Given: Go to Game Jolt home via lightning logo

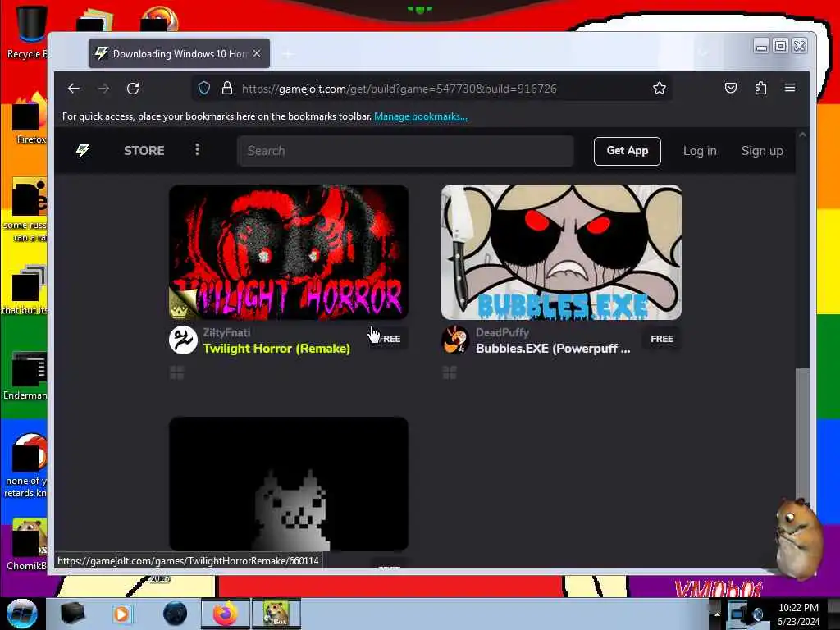Looking at the screenshot, I should (83, 151).
